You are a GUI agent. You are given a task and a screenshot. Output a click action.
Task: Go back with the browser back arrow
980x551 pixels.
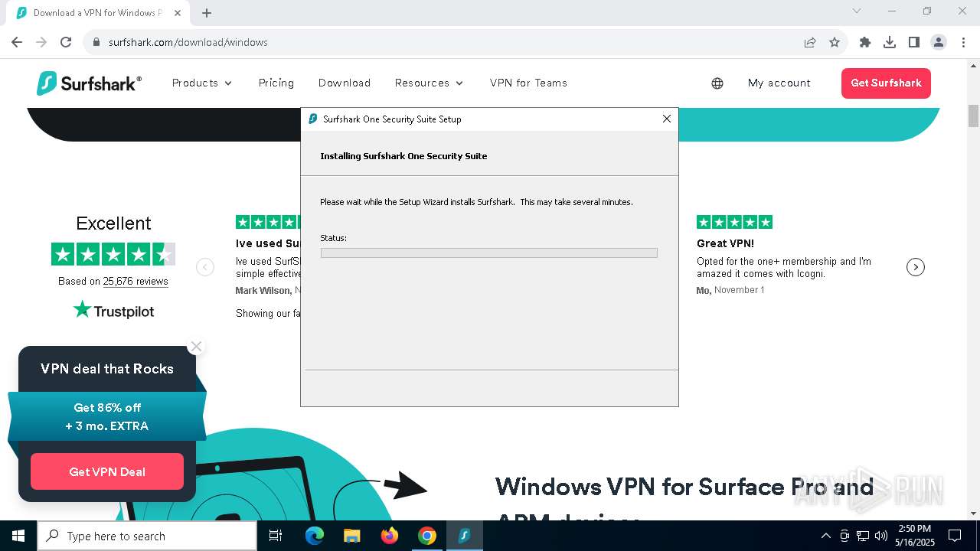pos(17,42)
